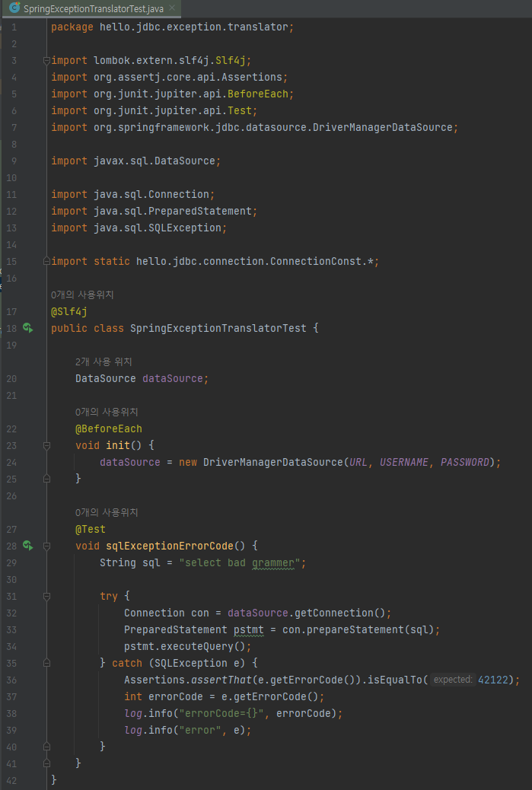This screenshot has width=532, height=790.
Task: Click the 'init' method name
Action: click(x=118, y=445)
